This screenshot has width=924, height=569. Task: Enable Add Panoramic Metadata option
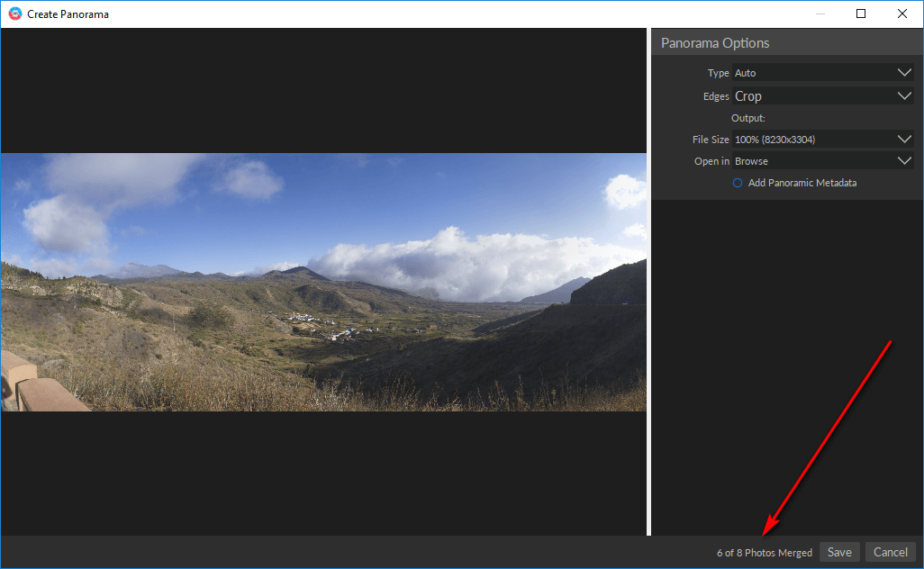coord(738,183)
